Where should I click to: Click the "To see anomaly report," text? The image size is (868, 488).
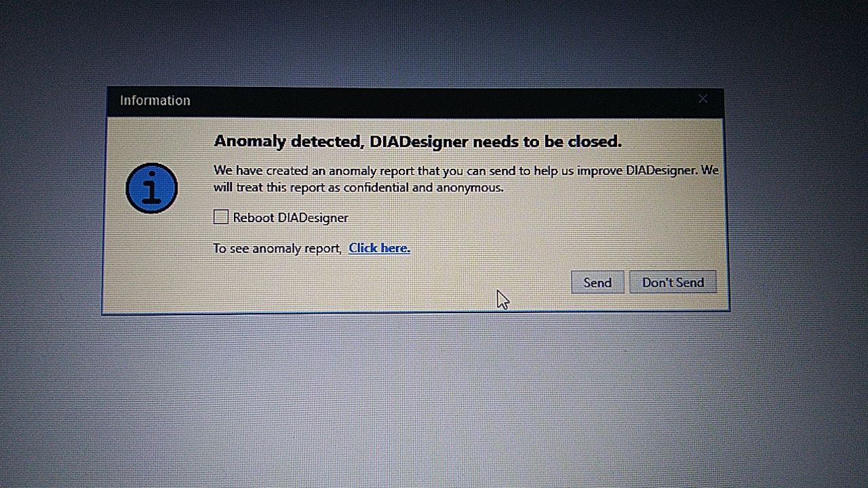[277, 249]
